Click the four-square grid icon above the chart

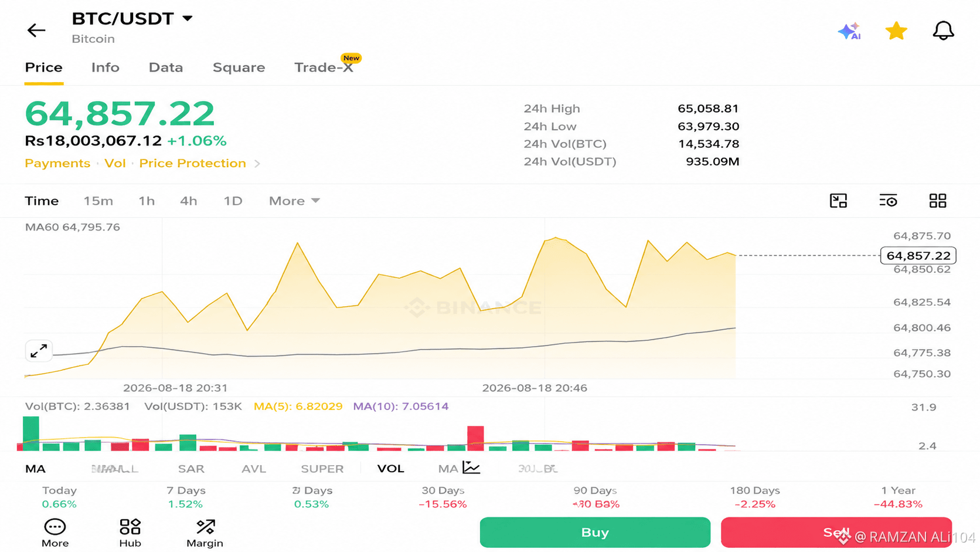tap(938, 201)
